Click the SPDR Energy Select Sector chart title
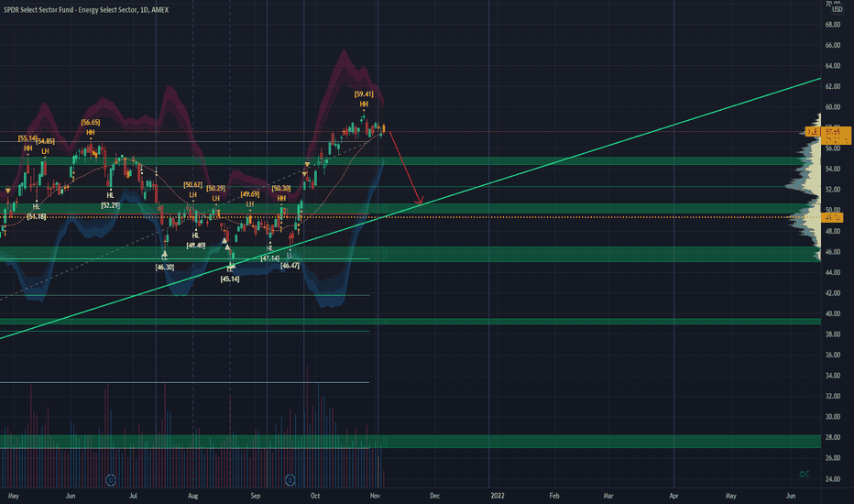Image resolution: width=854 pixels, height=504 pixels. (86, 10)
